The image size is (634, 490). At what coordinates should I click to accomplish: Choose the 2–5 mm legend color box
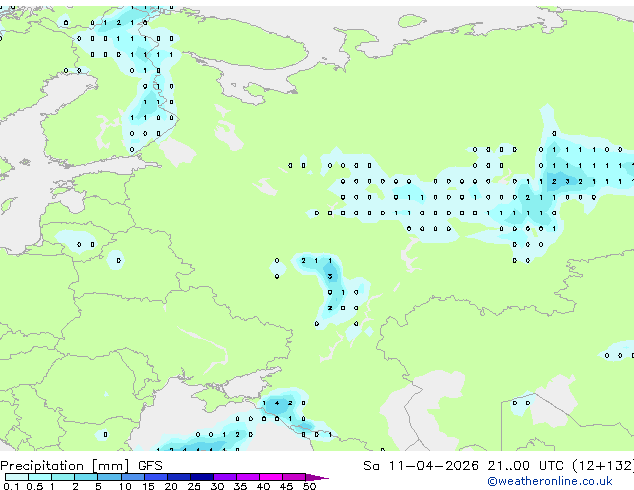click(x=86, y=477)
